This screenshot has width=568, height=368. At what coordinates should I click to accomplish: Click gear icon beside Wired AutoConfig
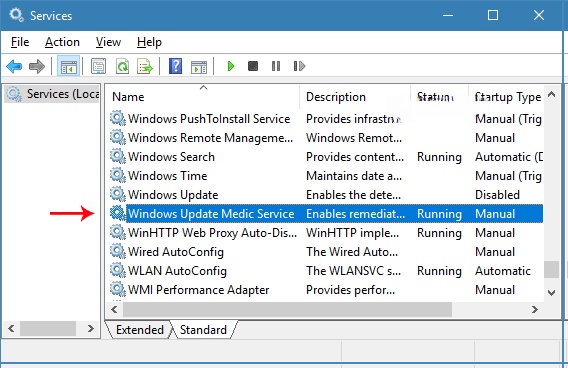pyautogui.click(x=118, y=251)
